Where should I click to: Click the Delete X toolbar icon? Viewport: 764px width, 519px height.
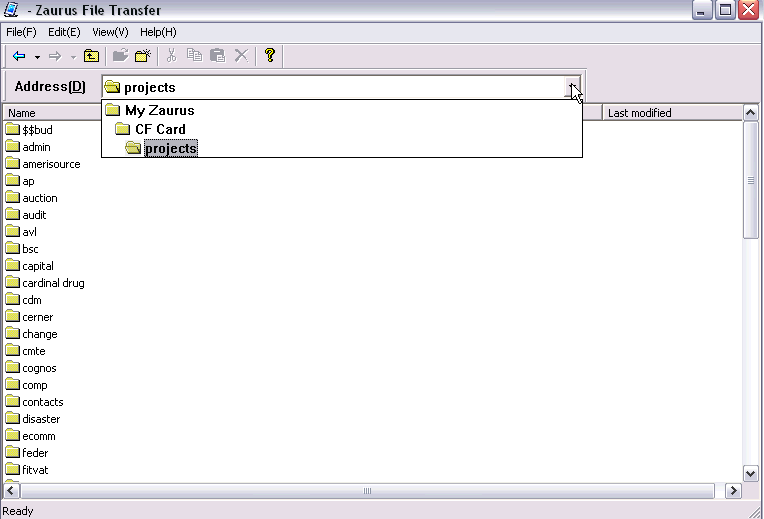pyautogui.click(x=241, y=56)
